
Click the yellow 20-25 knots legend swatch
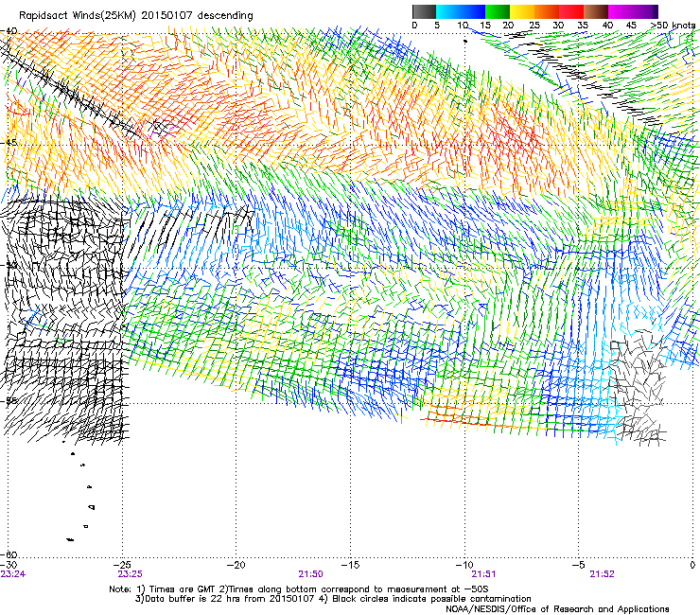[x=522, y=11]
